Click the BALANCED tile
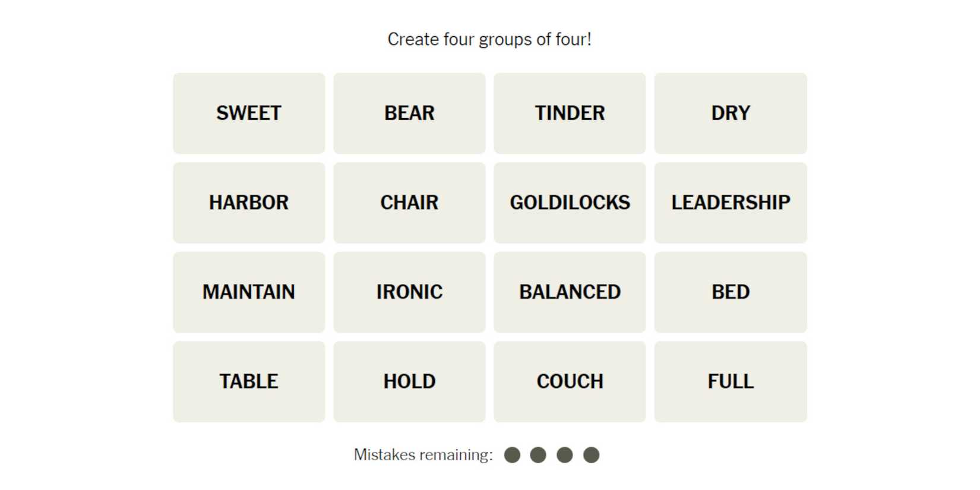Viewport: 980px width, 490px height. [570, 292]
